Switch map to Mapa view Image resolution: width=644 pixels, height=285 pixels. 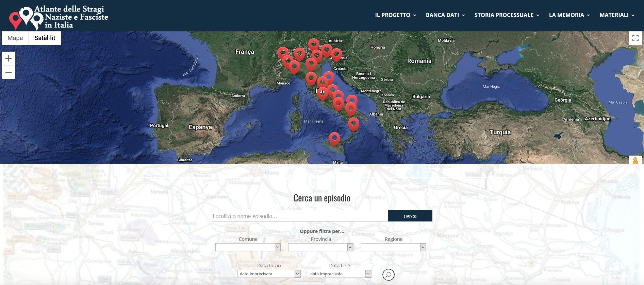(x=15, y=38)
